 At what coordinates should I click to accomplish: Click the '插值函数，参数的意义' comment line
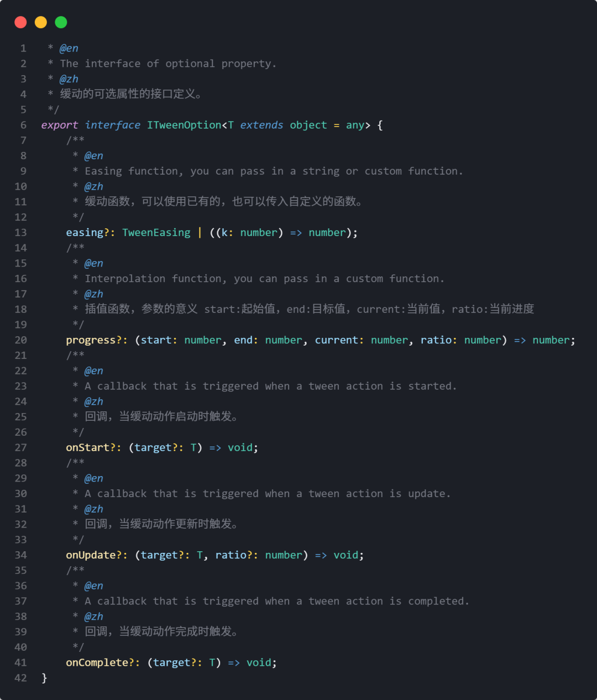click(310, 309)
